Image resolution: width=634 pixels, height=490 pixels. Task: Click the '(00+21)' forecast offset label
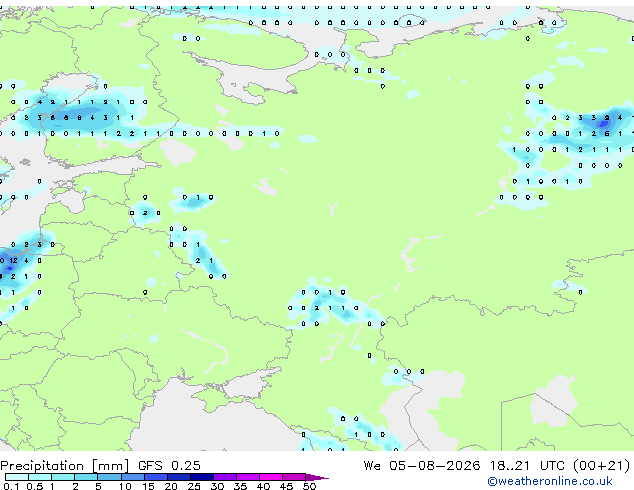click(602, 466)
